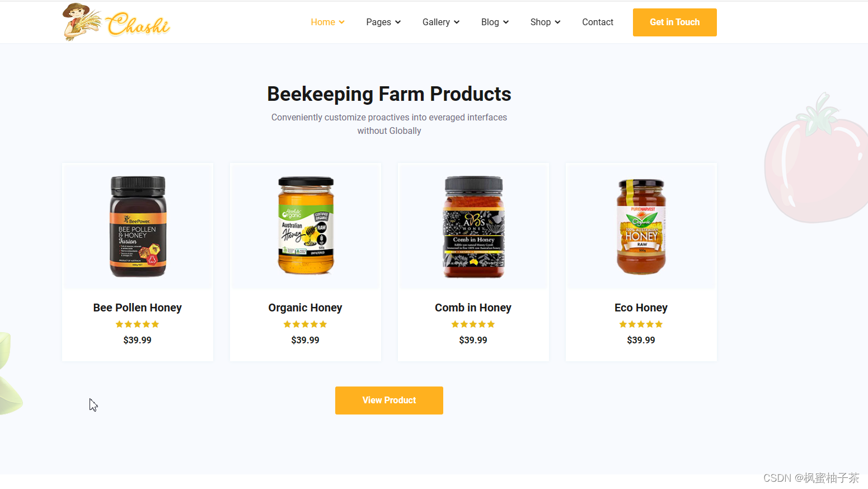Screen dimensions: 868x489
Task: Click the Choshi farmer logo
Action: tap(116, 22)
